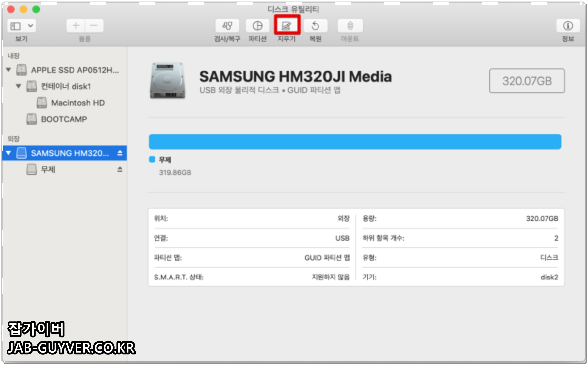Click the blue 무제 legend swatch
Viewport: 588px width, 365px height.
click(152, 159)
